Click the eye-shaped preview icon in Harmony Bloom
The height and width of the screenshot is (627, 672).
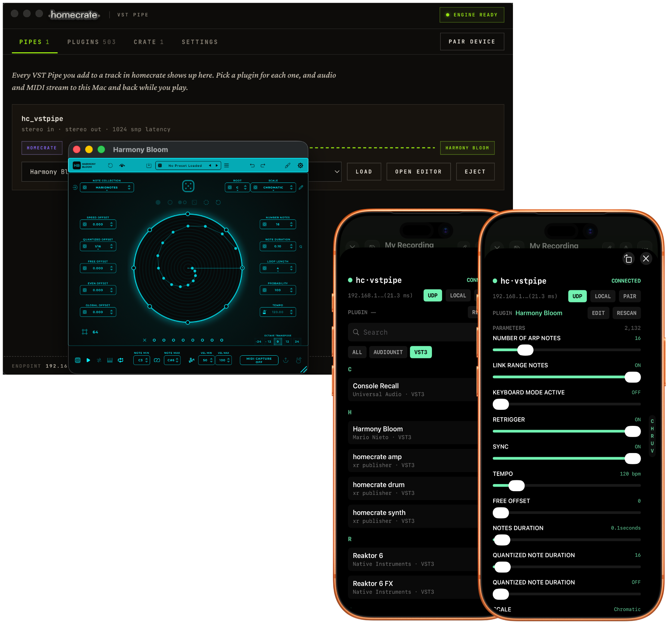click(122, 165)
